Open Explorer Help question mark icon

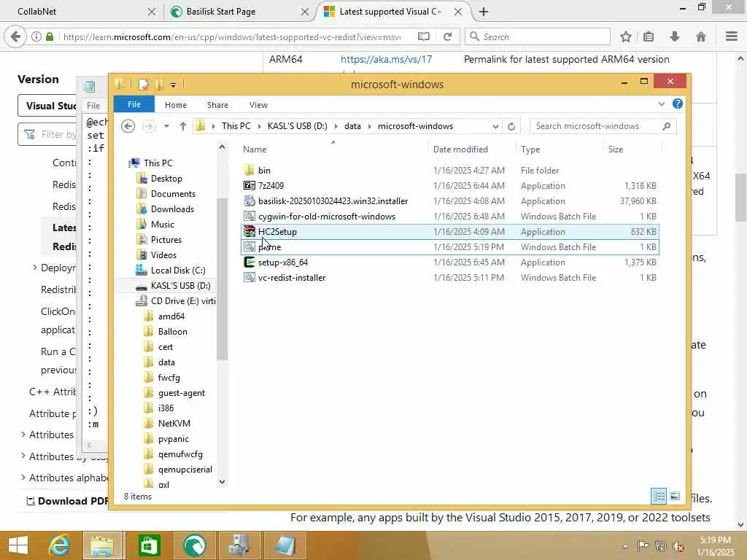tap(677, 104)
